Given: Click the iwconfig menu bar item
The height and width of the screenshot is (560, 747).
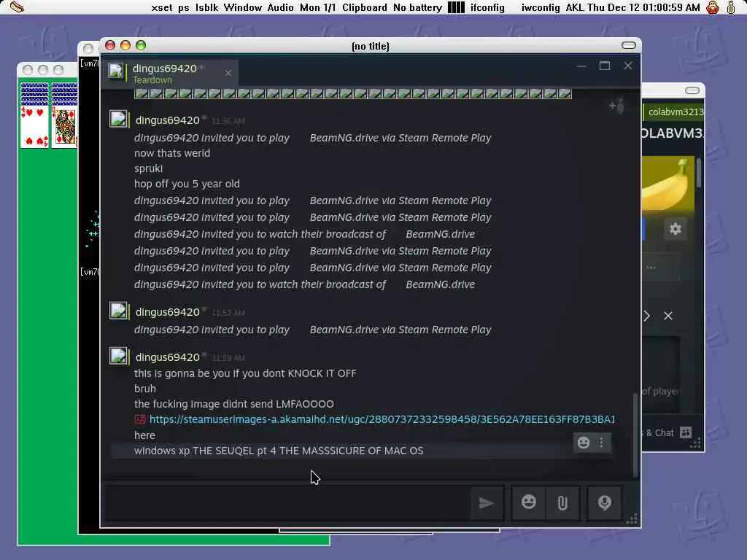Looking at the screenshot, I should [541, 7].
